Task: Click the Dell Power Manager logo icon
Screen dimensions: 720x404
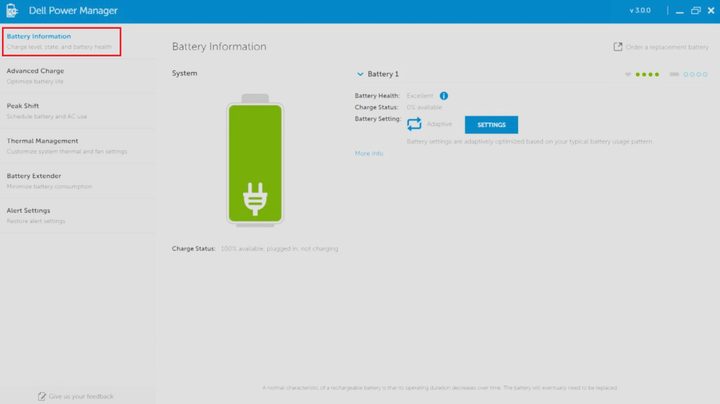Action: pos(12,11)
